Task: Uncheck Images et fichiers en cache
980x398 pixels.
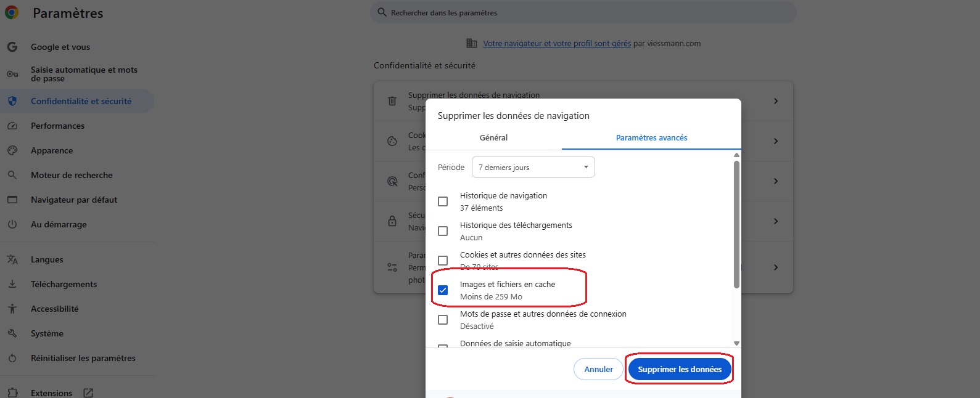Action: click(443, 290)
